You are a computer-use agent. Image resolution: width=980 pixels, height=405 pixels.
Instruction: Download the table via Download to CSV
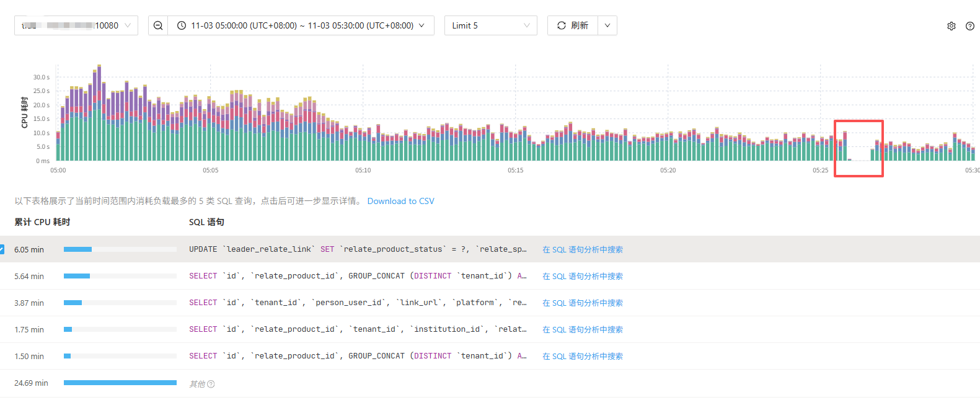click(x=400, y=201)
